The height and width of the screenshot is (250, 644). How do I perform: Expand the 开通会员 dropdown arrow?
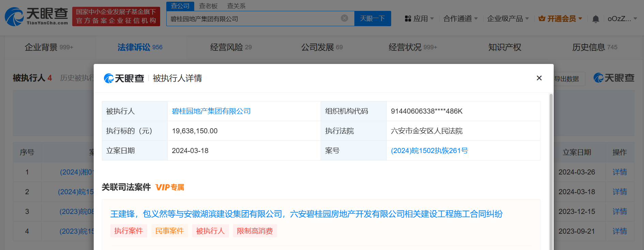point(580,19)
